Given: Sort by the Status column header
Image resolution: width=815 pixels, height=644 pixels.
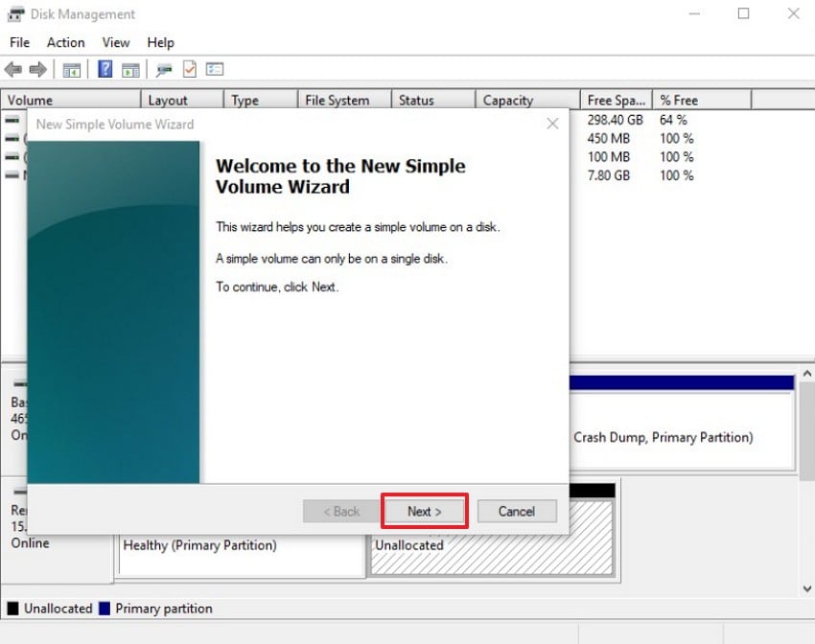Looking at the screenshot, I should tap(433, 100).
